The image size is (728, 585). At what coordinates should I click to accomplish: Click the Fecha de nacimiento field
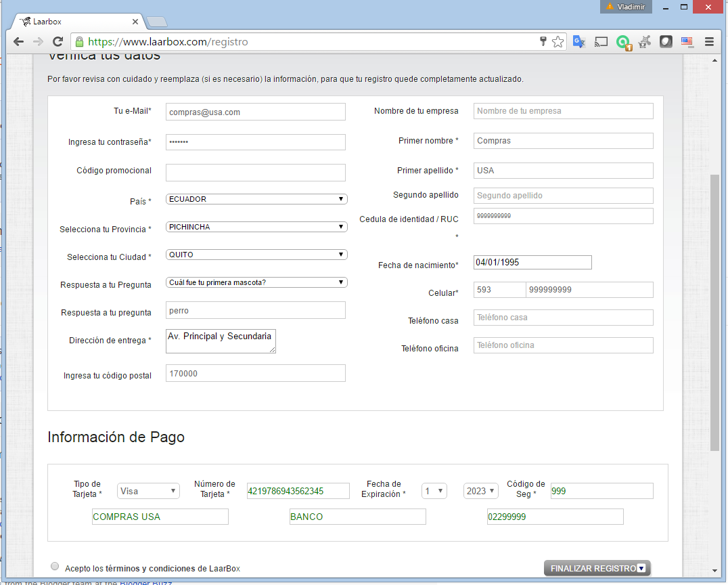click(x=532, y=262)
